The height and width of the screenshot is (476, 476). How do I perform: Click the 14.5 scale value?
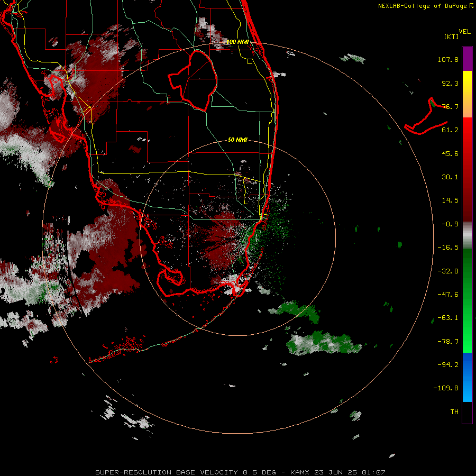pos(450,200)
